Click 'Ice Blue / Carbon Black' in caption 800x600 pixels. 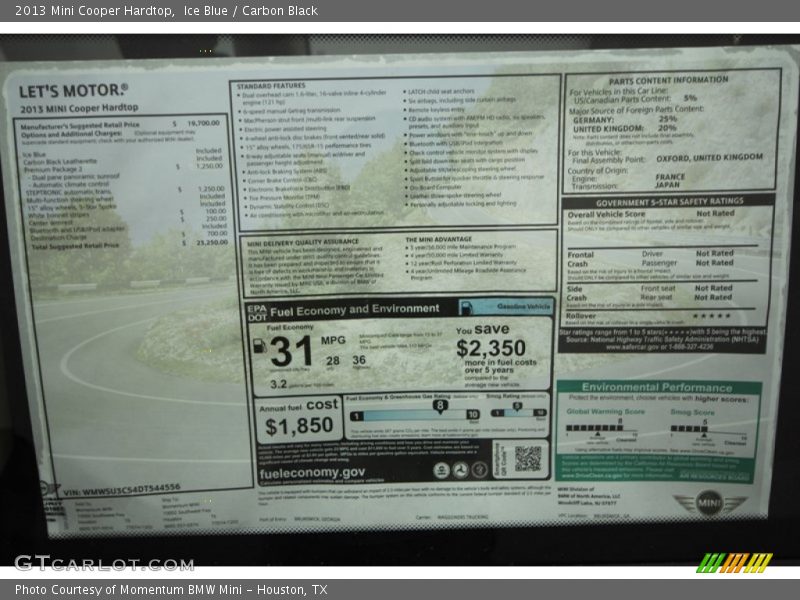tap(251, 11)
